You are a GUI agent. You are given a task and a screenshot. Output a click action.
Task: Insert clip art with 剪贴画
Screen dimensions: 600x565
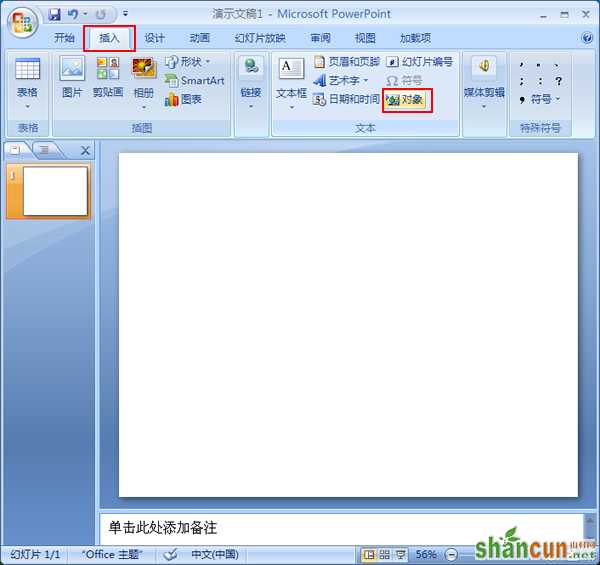(x=108, y=77)
